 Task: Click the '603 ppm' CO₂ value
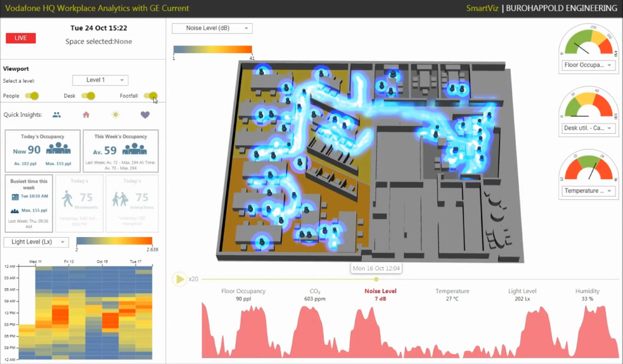(x=315, y=299)
